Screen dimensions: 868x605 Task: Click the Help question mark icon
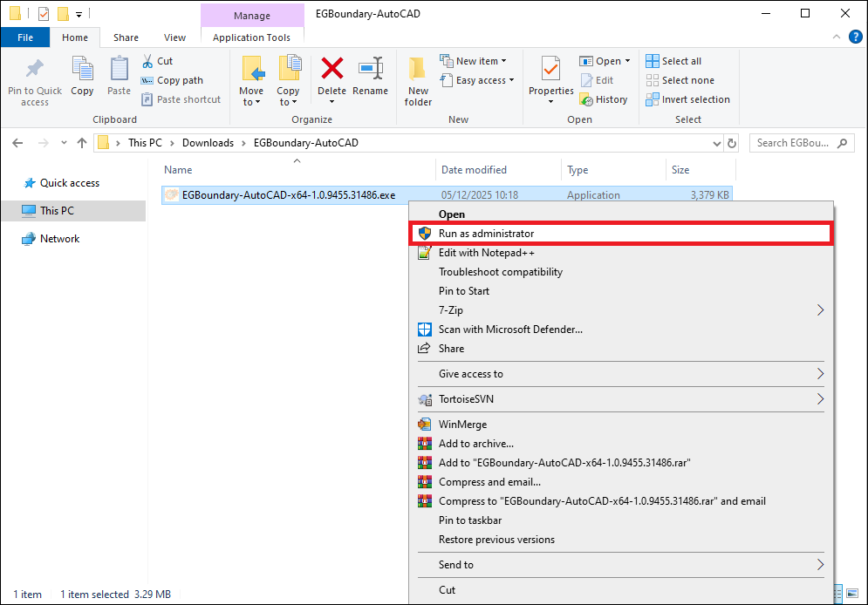[x=855, y=37]
